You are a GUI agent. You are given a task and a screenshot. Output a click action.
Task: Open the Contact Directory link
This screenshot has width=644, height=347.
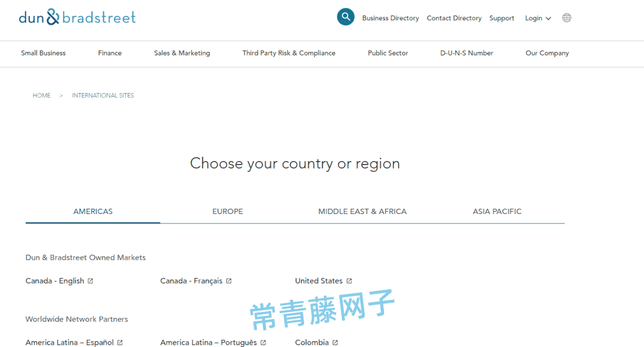tap(454, 18)
